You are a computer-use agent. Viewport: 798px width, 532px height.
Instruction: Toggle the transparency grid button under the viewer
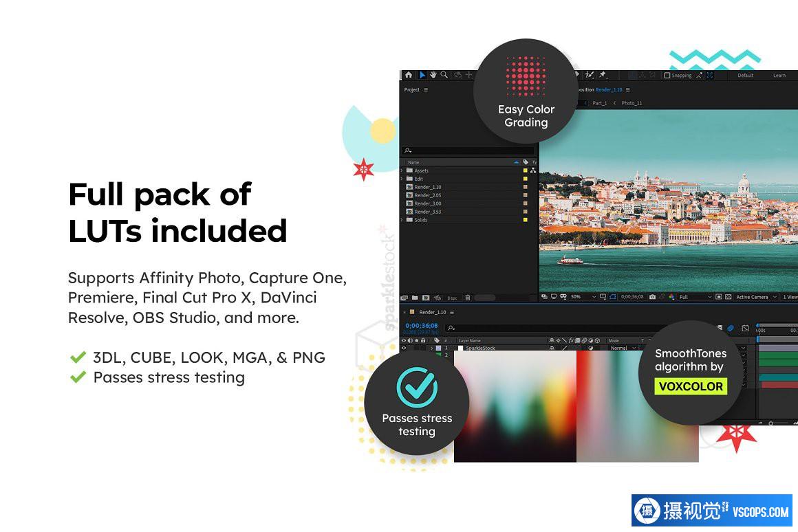click(x=728, y=297)
